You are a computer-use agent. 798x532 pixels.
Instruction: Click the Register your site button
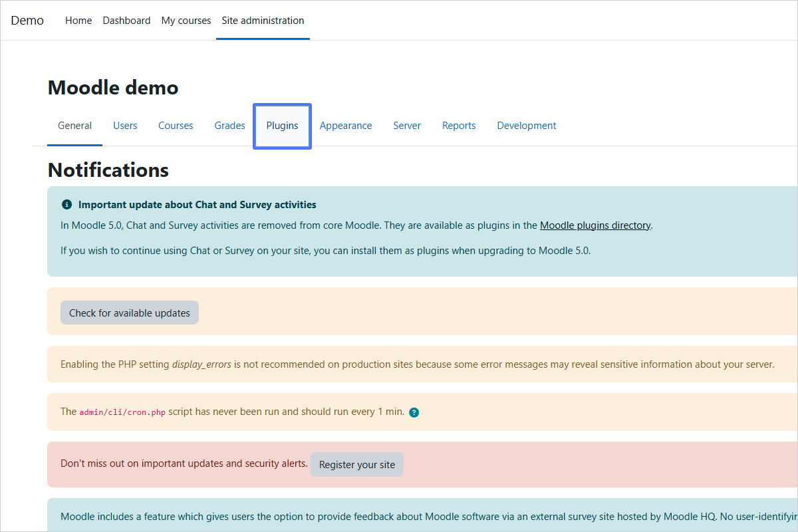[x=357, y=464]
